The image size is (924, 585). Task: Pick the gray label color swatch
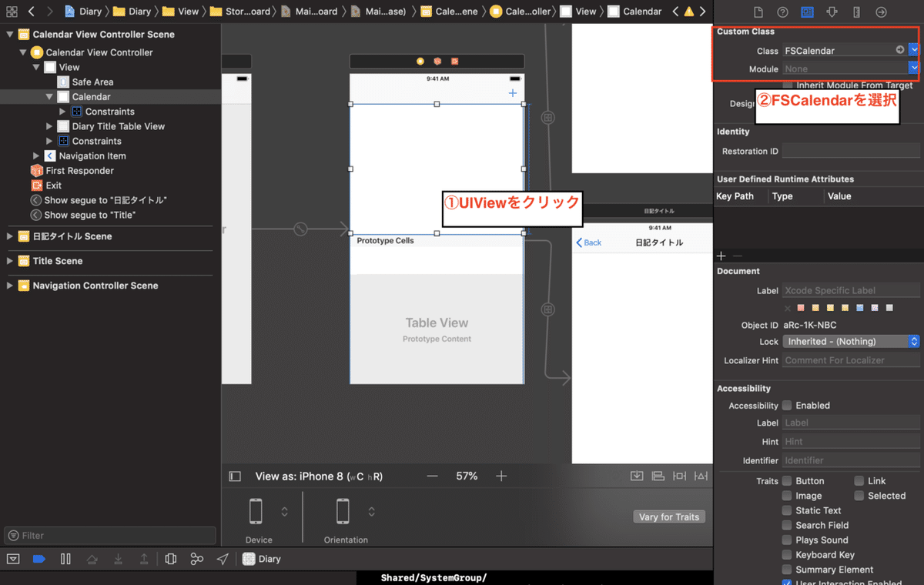click(x=889, y=308)
